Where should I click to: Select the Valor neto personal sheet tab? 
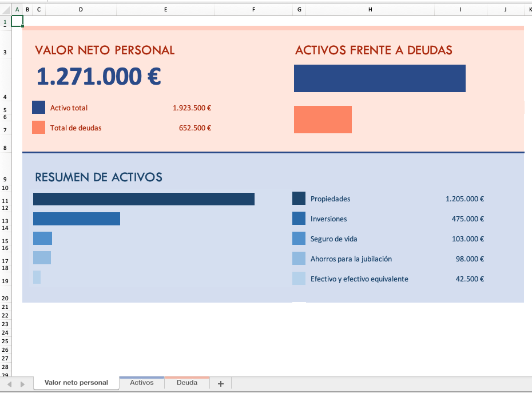pos(76,383)
